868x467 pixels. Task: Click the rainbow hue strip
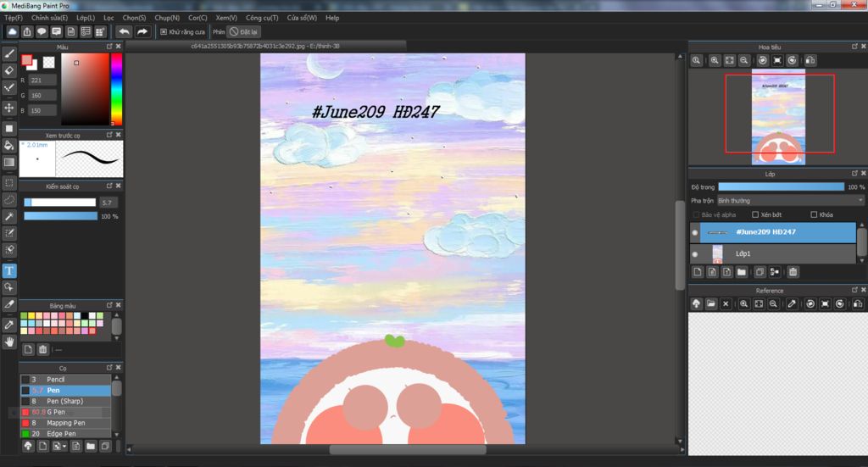point(116,90)
